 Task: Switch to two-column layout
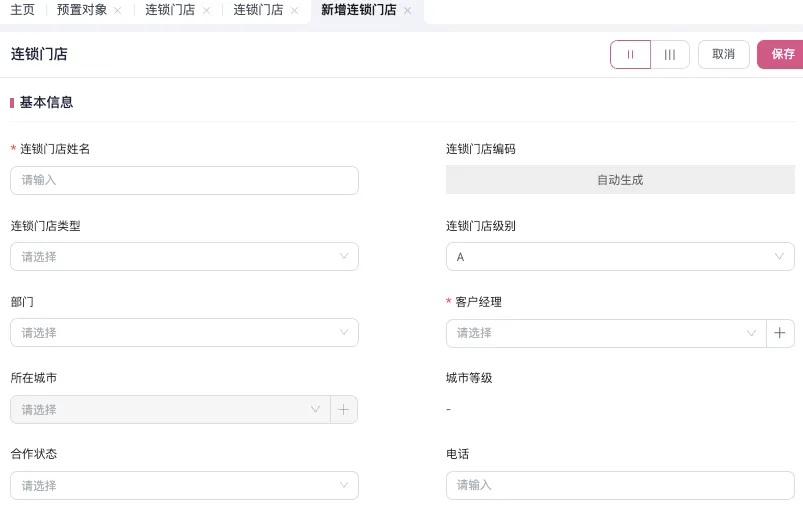coord(630,54)
